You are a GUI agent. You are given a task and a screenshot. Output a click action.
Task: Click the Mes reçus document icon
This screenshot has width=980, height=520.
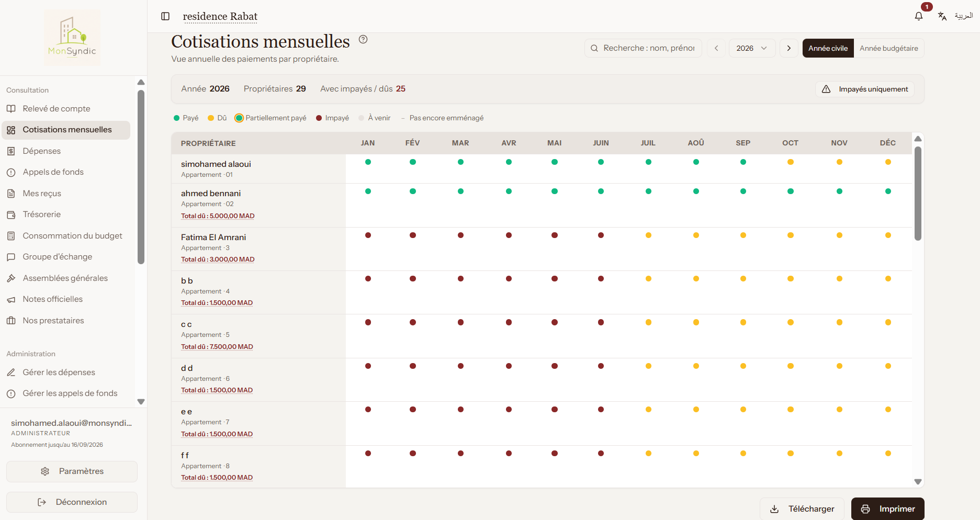tap(11, 194)
